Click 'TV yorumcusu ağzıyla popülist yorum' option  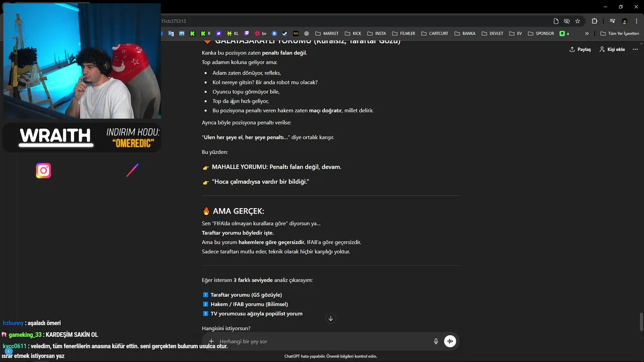(257, 314)
